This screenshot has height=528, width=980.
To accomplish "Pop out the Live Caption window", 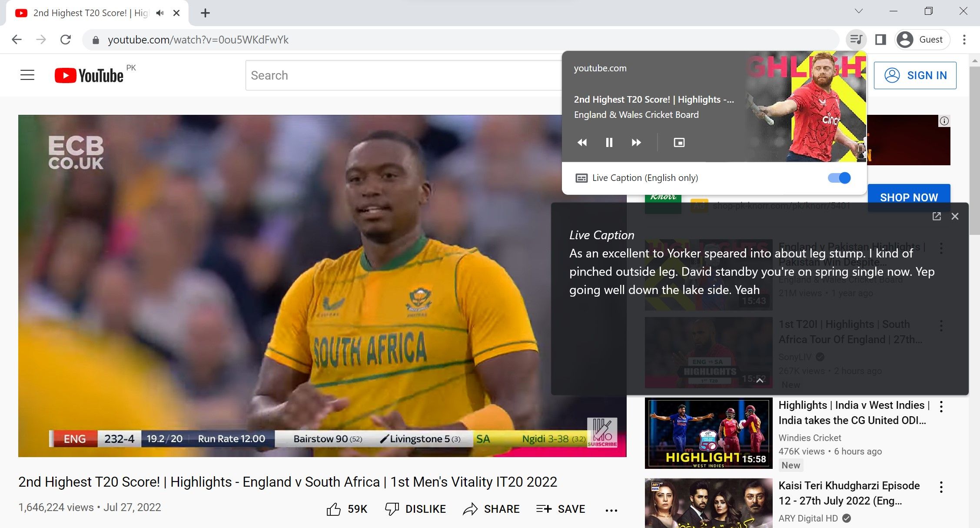I will (x=937, y=216).
